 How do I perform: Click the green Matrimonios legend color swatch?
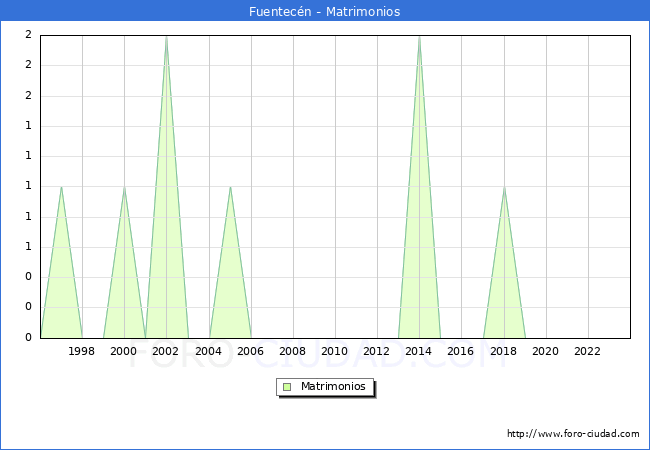coord(286,387)
